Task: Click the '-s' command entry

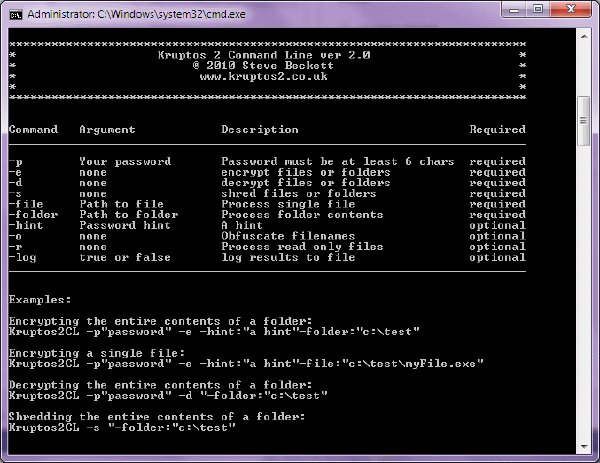Action: coord(16,194)
